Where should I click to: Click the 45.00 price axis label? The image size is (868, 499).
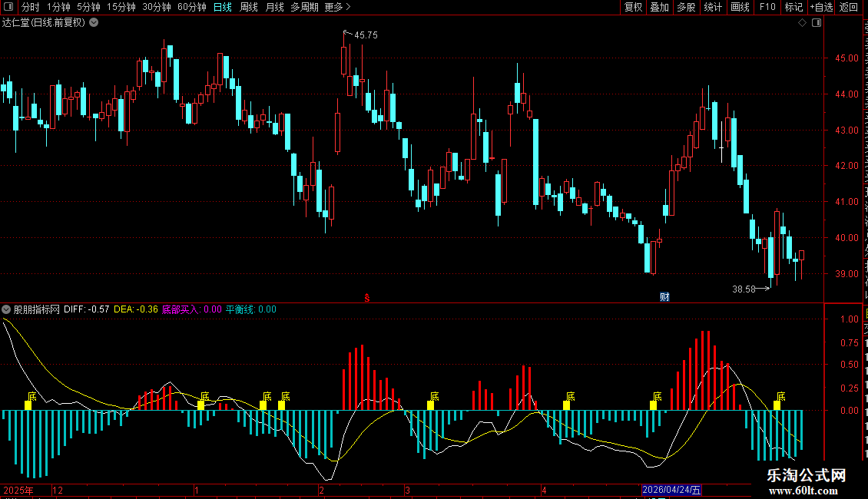pyautogui.click(x=847, y=58)
